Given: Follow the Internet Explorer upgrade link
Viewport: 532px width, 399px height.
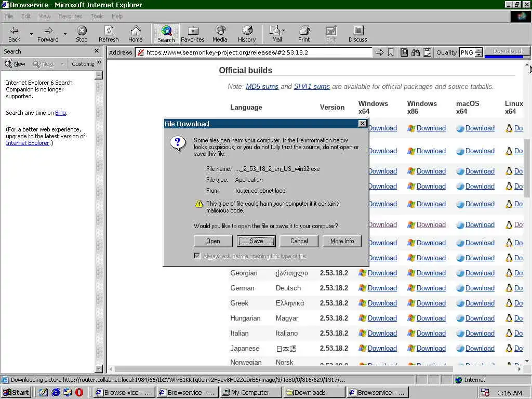Looking at the screenshot, I should tap(28, 143).
